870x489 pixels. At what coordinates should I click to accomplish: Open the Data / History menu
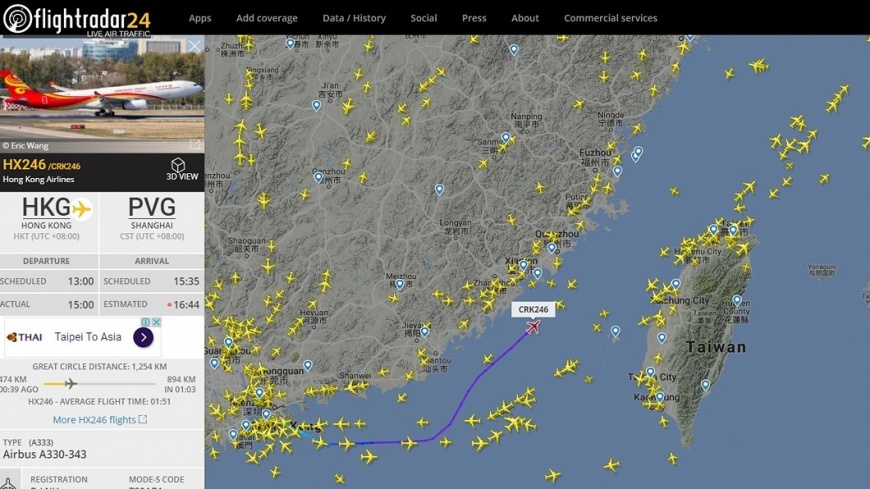354,18
